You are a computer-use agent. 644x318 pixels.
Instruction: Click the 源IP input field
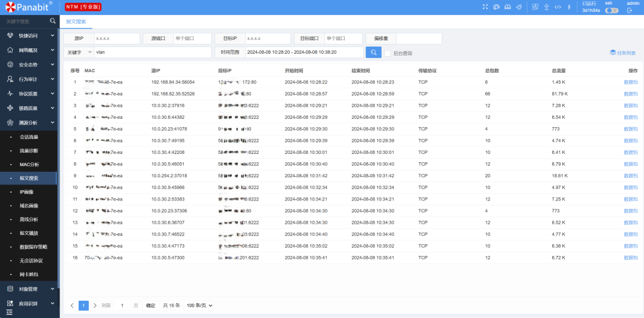click(117, 39)
